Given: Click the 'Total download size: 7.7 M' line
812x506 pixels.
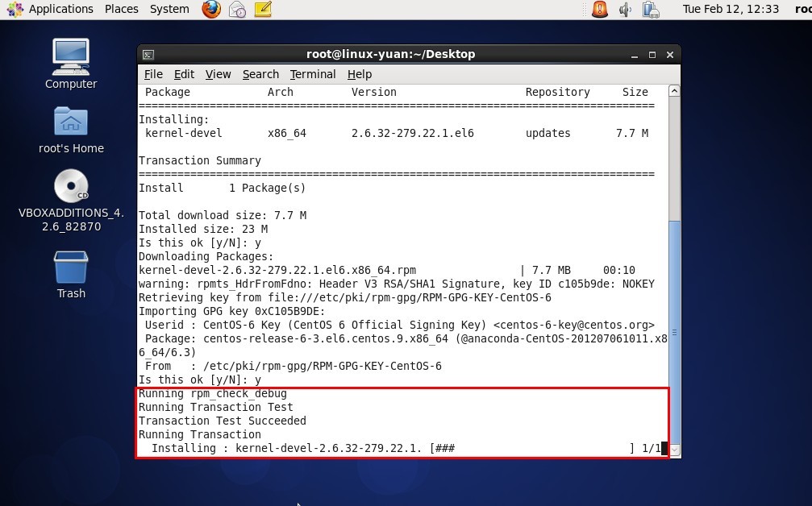Looking at the screenshot, I should [x=223, y=215].
